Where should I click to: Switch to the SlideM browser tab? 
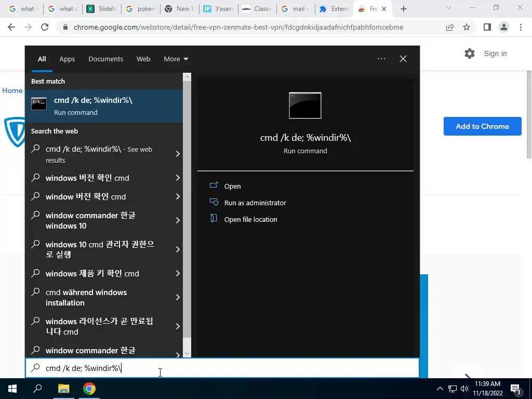coord(101,9)
